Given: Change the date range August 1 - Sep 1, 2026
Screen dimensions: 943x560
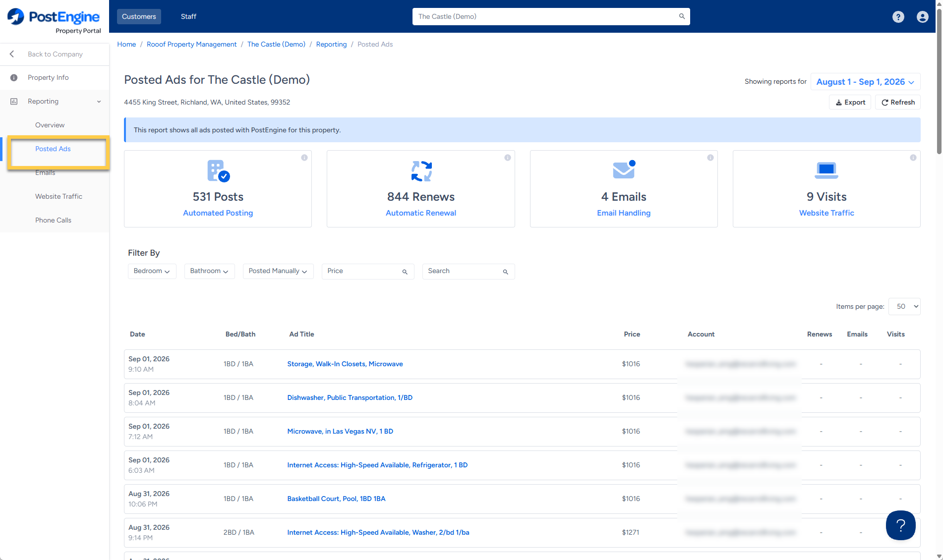Looking at the screenshot, I should point(865,82).
